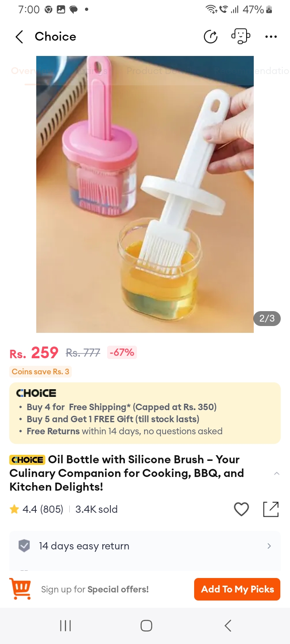Open the refresh history icon in header

pyautogui.click(x=211, y=37)
